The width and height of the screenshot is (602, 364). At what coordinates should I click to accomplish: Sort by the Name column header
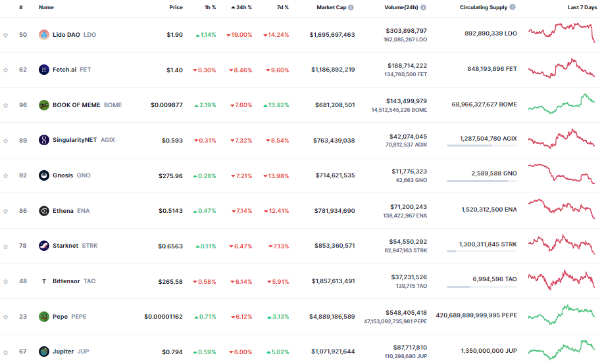coord(47,7)
